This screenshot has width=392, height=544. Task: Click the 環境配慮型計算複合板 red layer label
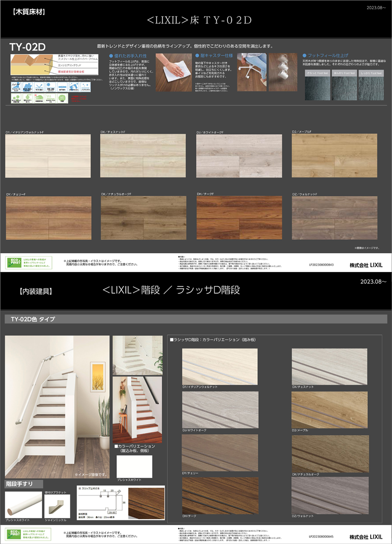[x=71, y=72]
